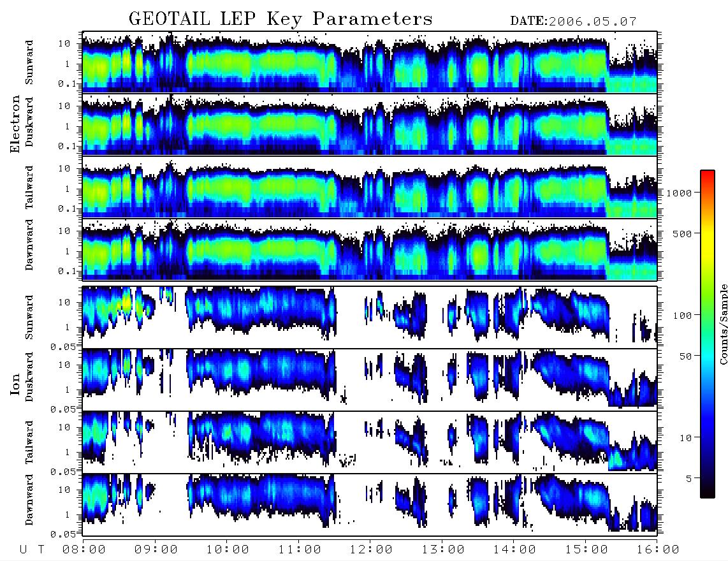Screen dimensions: 728x561
Task: Click the "500" colorbar tick label
Action: pos(683,234)
